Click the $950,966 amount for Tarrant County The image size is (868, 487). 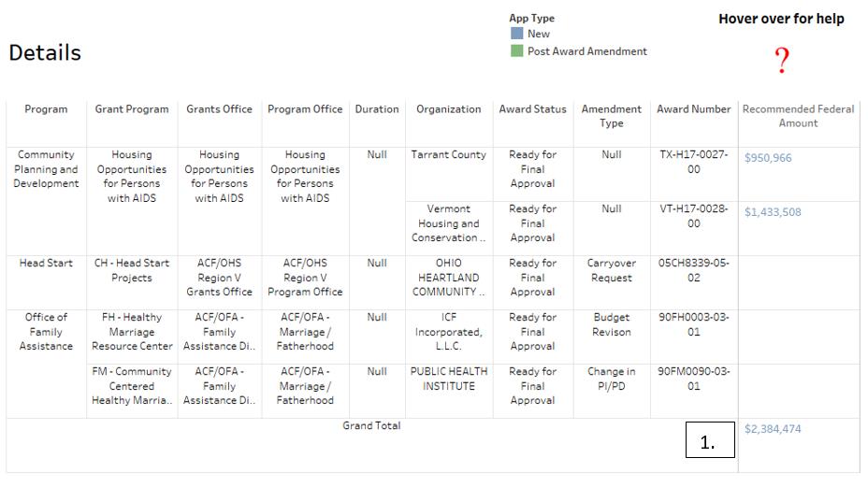coord(768,158)
